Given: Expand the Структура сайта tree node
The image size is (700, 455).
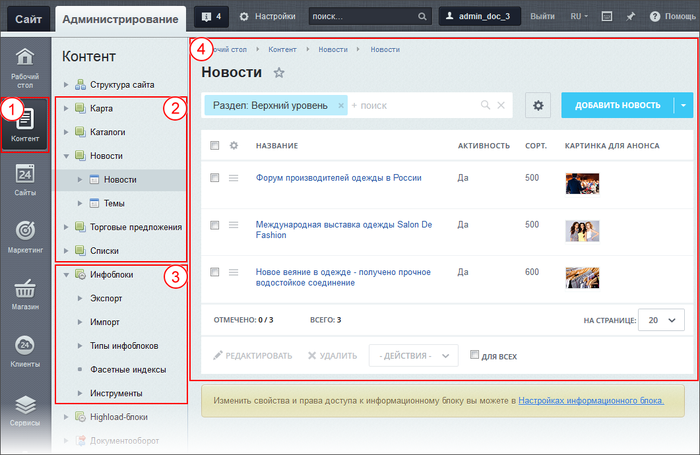Looking at the screenshot, I should pyautogui.click(x=66, y=84).
